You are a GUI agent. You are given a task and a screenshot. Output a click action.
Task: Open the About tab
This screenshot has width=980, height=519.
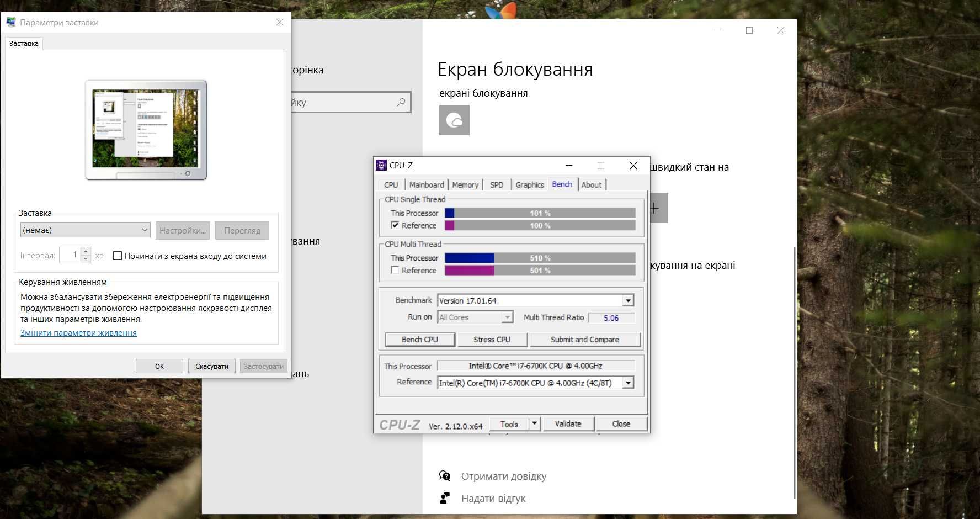592,185
